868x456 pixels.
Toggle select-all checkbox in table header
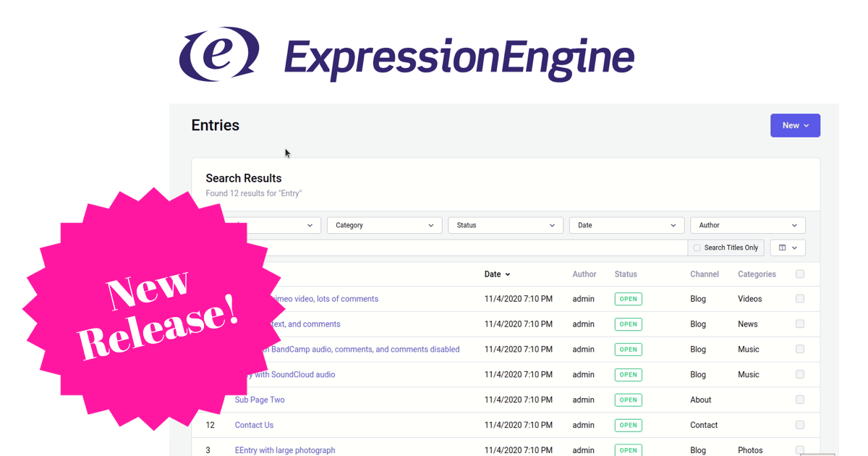click(x=800, y=274)
